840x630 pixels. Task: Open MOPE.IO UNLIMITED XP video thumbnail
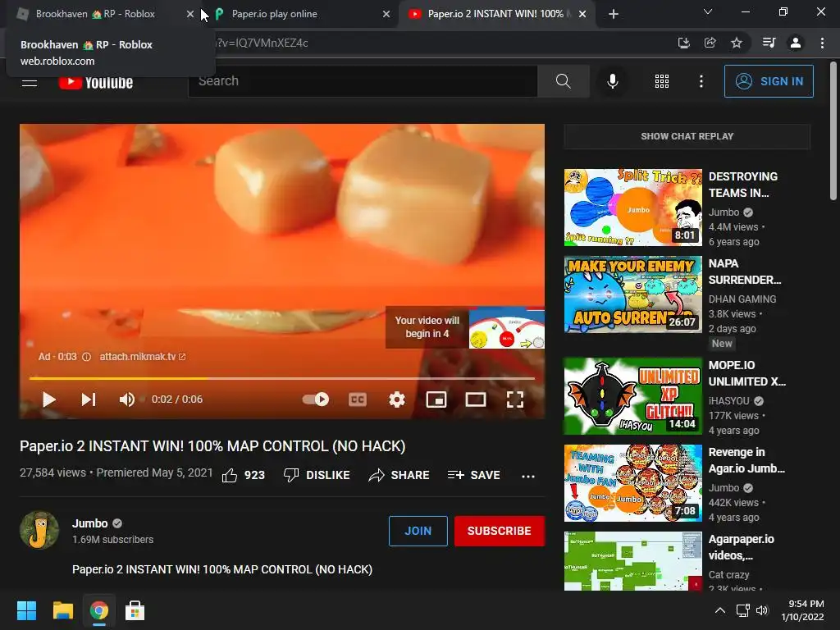[x=632, y=396]
